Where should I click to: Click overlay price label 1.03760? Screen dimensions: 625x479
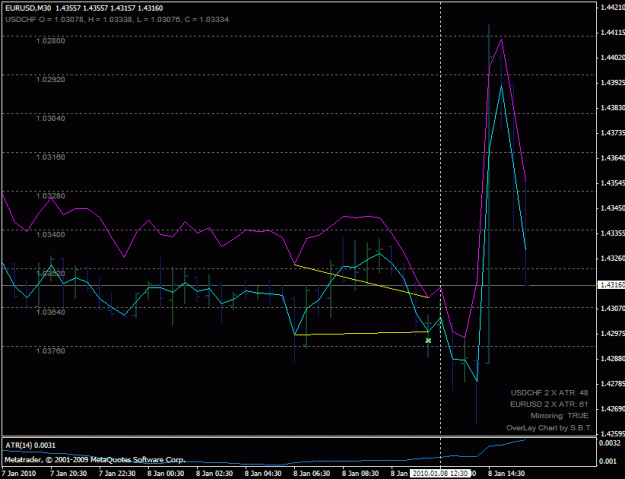(x=51, y=351)
